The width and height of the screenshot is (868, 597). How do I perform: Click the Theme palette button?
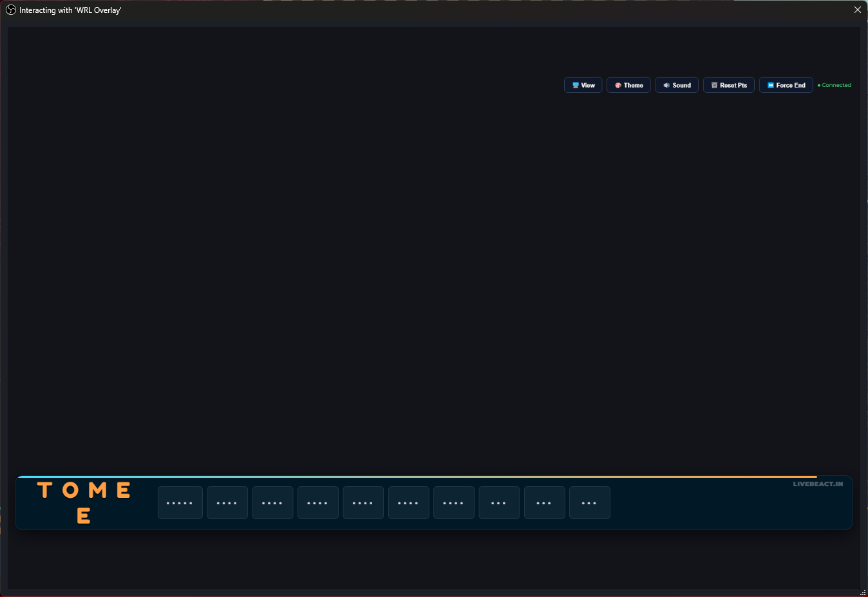tap(628, 85)
